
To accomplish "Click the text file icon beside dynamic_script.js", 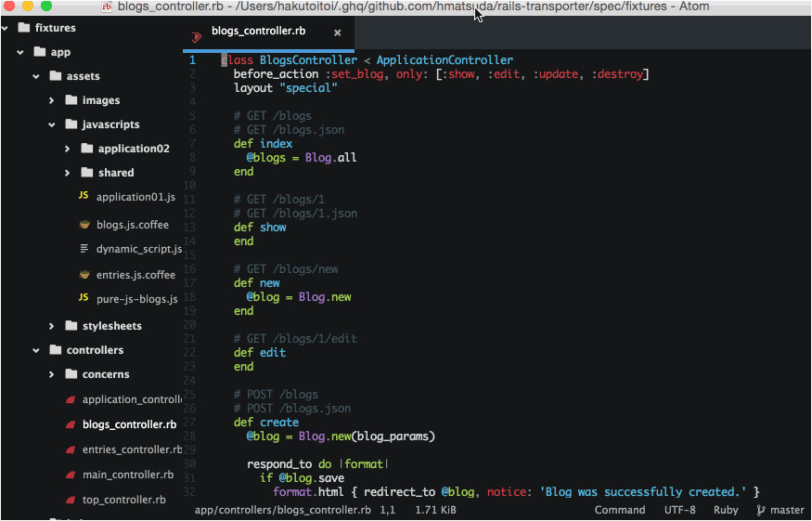I will point(84,249).
